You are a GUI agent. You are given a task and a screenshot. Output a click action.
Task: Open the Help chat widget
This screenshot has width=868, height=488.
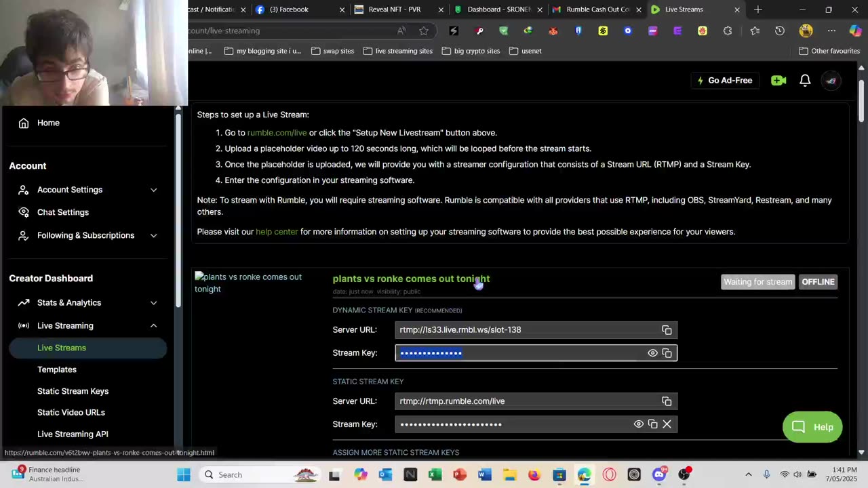(x=812, y=427)
